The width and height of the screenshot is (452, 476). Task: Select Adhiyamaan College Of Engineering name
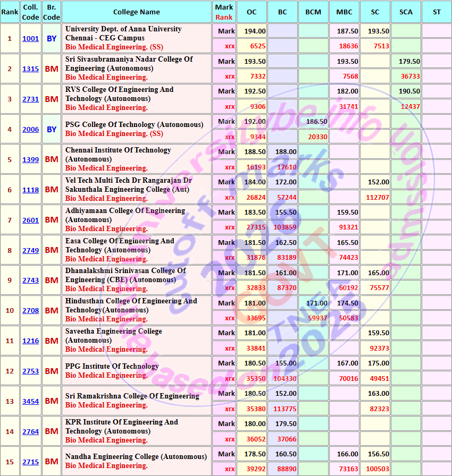click(x=125, y=215)
